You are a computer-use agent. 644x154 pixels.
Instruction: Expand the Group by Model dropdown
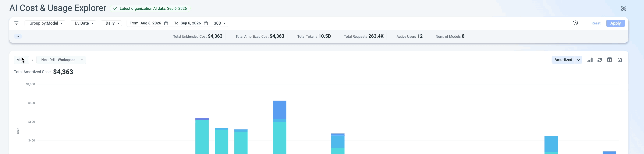tap(45, 23)
